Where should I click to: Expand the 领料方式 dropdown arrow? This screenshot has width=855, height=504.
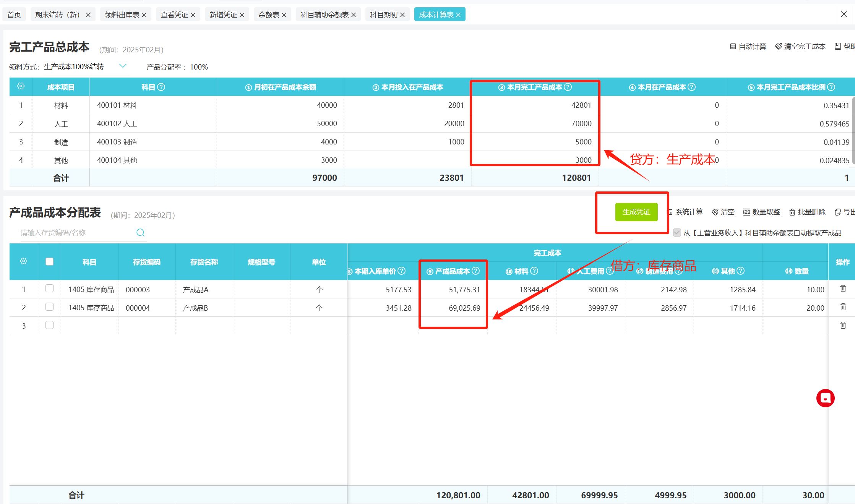(123, 66)
